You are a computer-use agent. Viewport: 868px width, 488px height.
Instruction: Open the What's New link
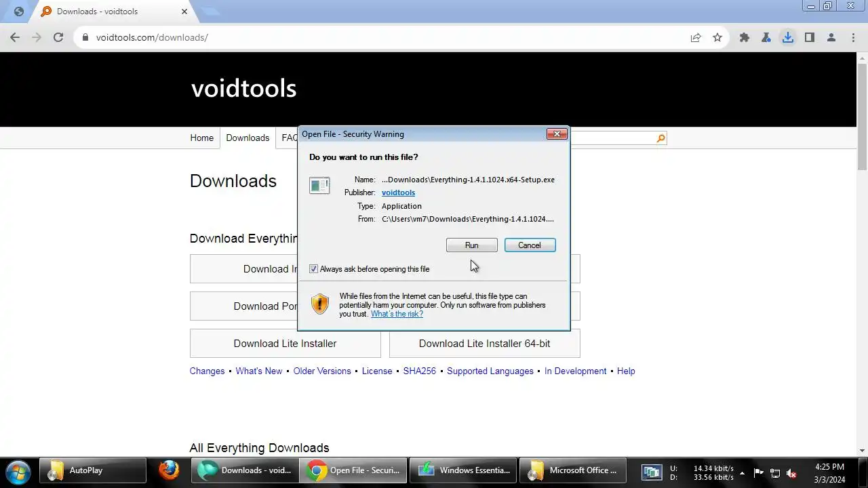pyautogui.click(x=258, y=371)
